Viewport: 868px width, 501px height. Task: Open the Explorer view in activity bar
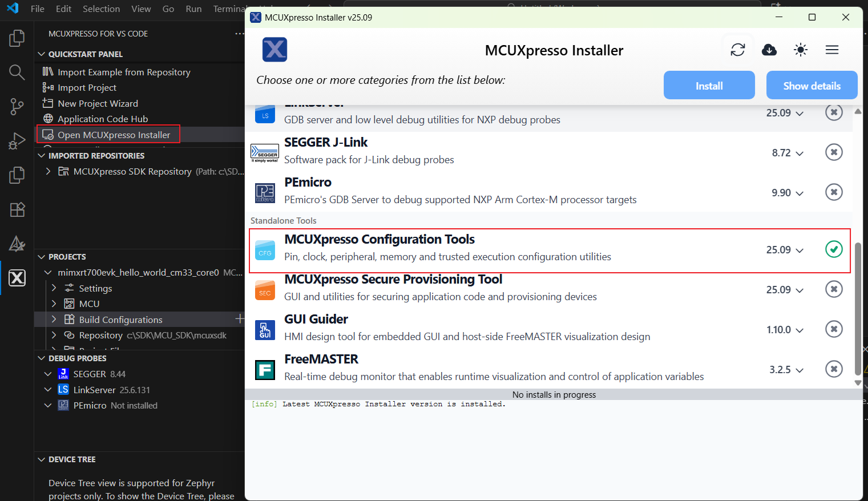coord(17,38)
